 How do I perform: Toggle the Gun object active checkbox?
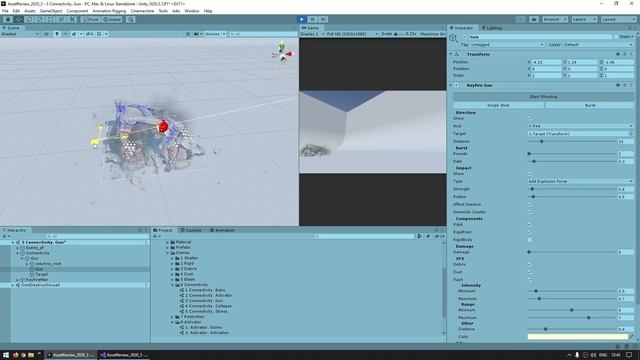[x=465, y=37]
